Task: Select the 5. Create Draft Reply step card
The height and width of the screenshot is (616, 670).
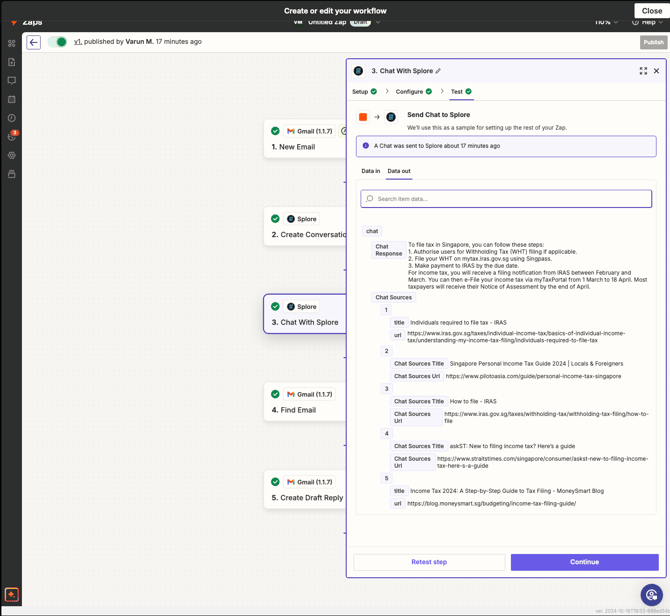Action: tap(305, 490)
